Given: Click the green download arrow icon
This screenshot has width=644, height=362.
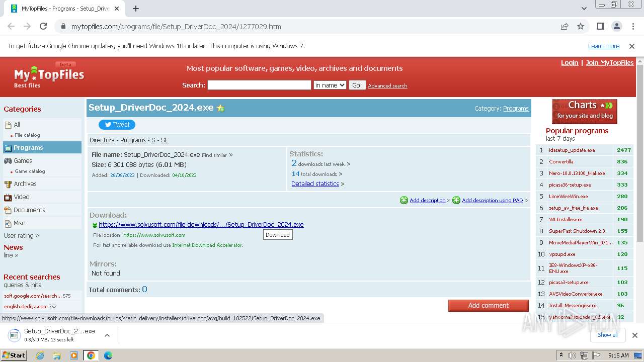Looking at the screenshot, I should pyautogui.click(x=95, y=225).
